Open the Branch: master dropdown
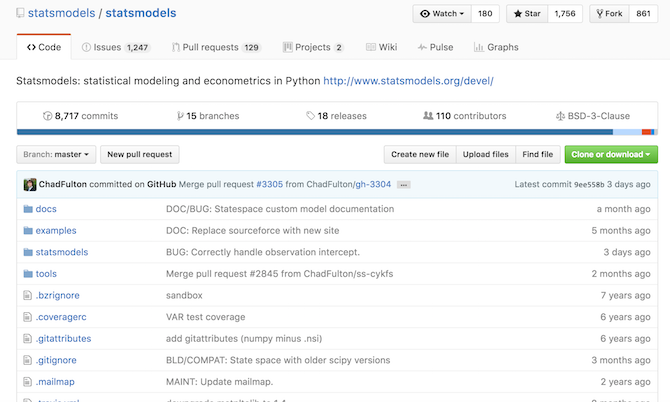670x402 pixels. pos(57,155)
